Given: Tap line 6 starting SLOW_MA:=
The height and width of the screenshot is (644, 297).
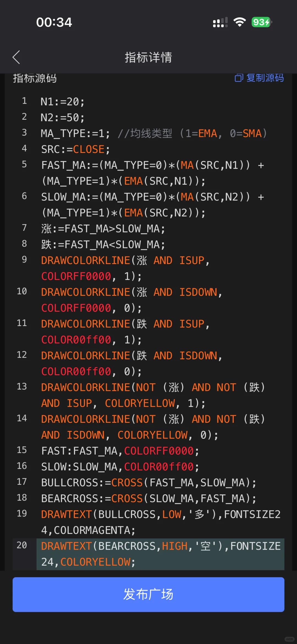Looking at the screenshot, I should coord(153,205).
